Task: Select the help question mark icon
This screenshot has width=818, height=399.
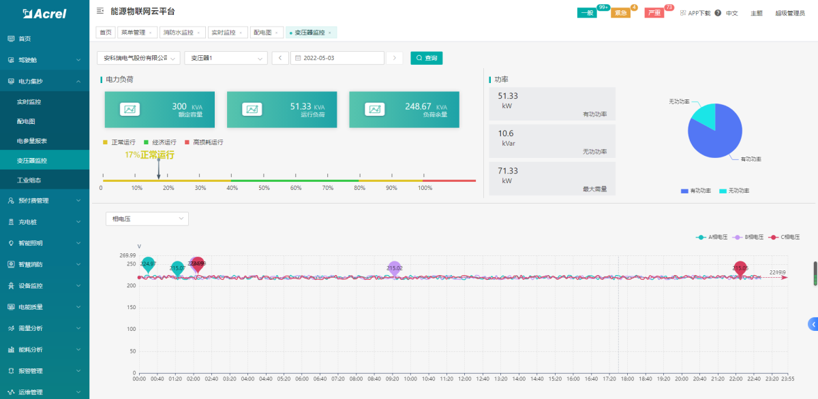Action: click(718, 13)
